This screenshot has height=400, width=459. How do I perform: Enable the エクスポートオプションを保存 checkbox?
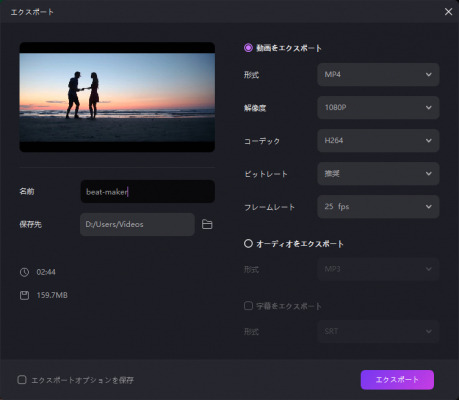22,380
